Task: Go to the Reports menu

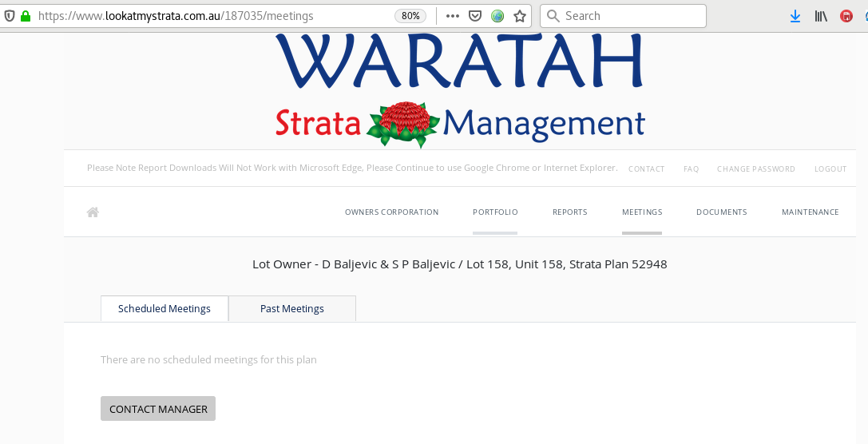Action: (x=569, y=212)
